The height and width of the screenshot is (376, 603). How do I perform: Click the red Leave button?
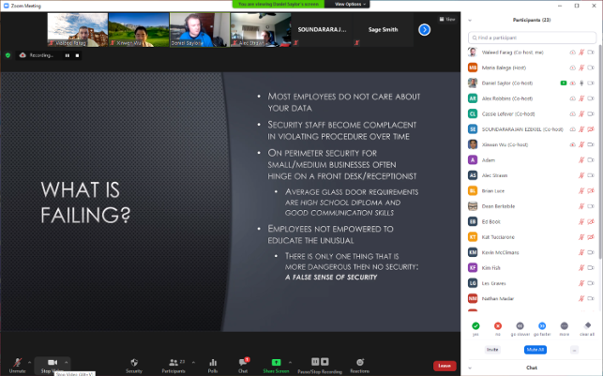pos(445,366)
